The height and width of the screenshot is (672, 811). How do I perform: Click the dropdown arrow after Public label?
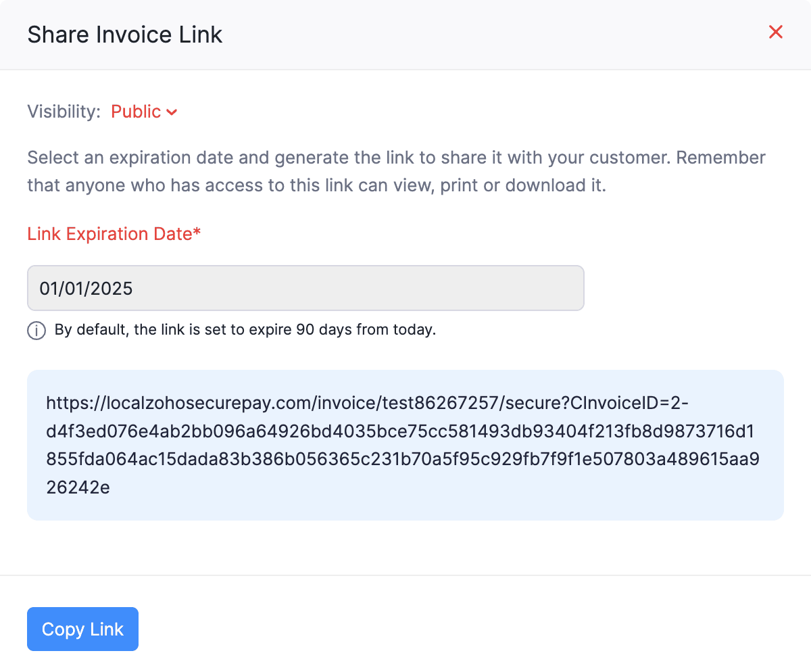point(173,112)
